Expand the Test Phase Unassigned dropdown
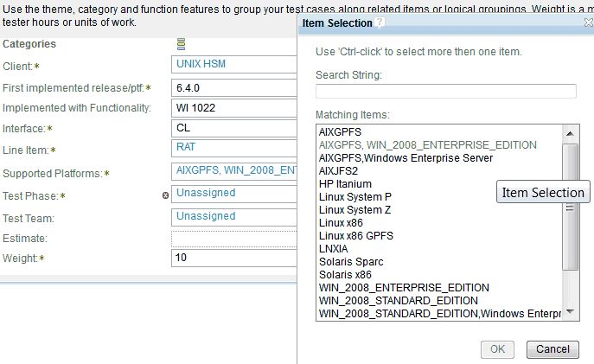Screen dimensions: 594x364 tap(233, 194)
